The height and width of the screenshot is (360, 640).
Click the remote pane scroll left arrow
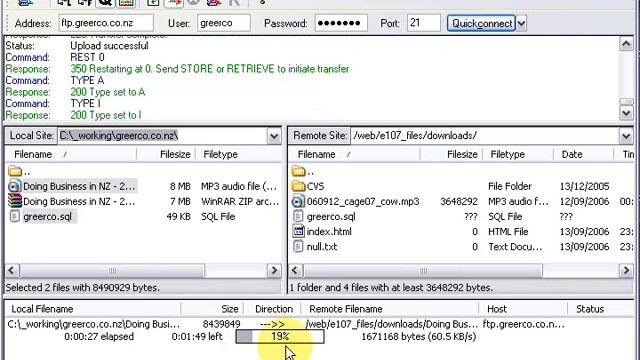click(x=295, y=270)
